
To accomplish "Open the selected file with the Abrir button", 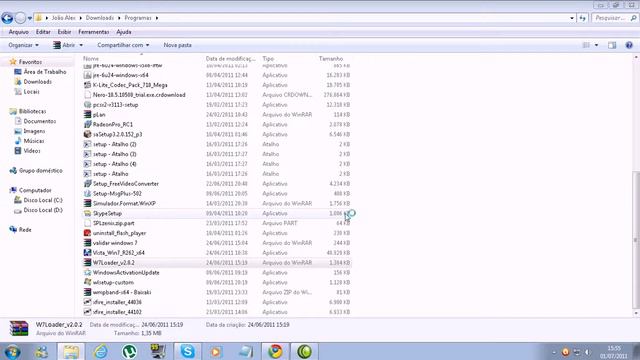I will (64, 45).
